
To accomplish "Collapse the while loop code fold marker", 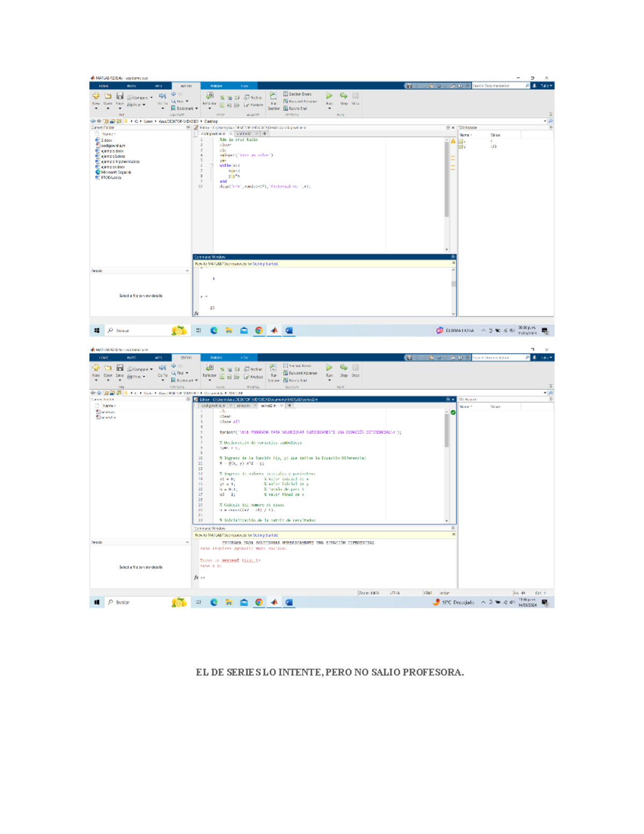I will 210,165.
